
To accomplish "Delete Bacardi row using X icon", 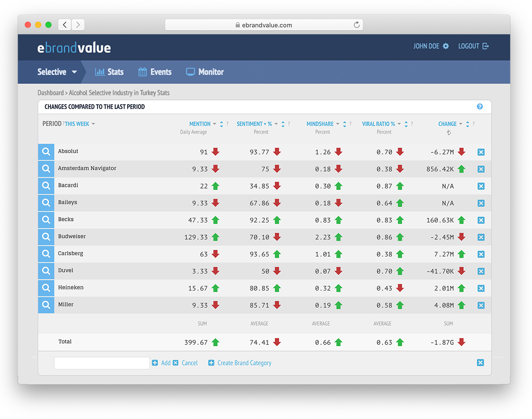I will point(481,186).
